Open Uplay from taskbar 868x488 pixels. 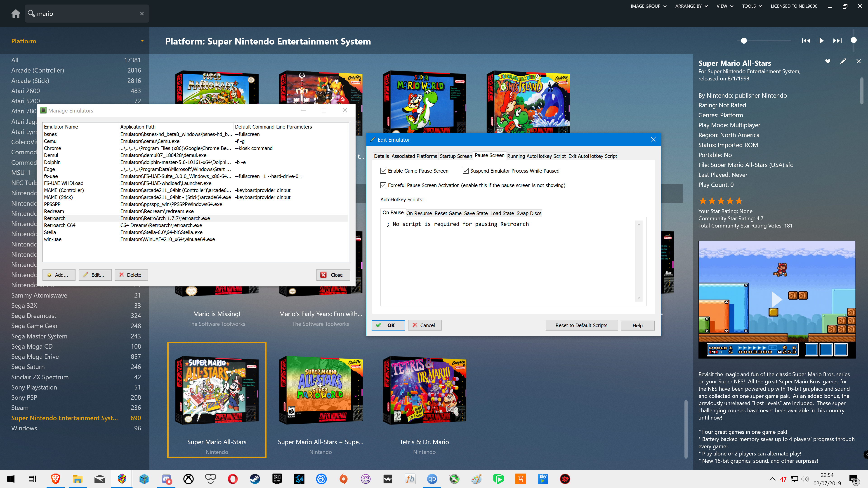[x=321, y=479]
